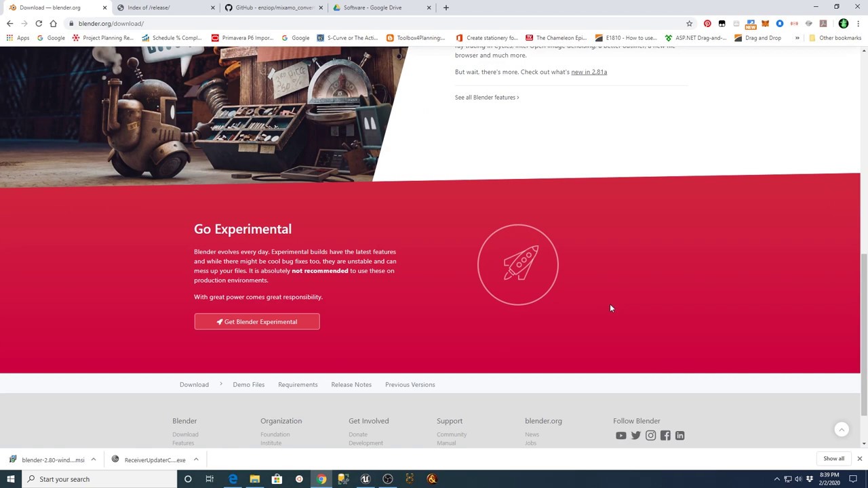
Task: Open the Chrome profile avatar
Action: tap(843, 23)
